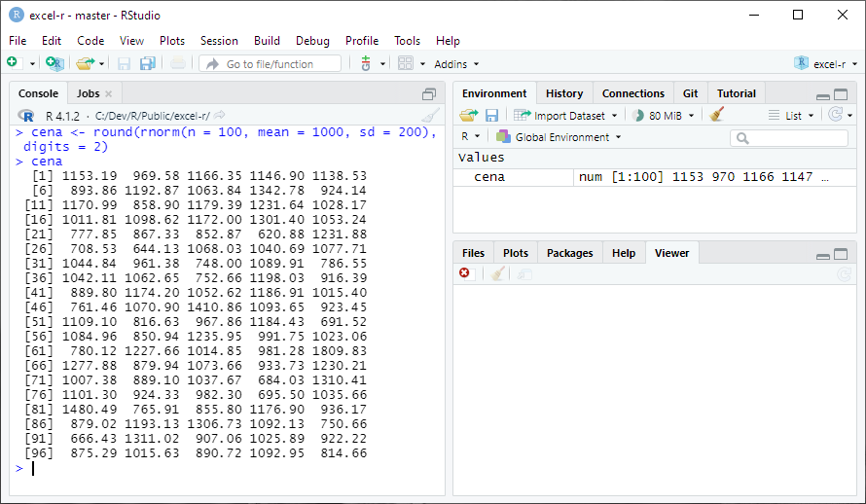This screenshot has height=504, width=866.
Task: Maximize the Console pane
Action: (x=429, y=94)
